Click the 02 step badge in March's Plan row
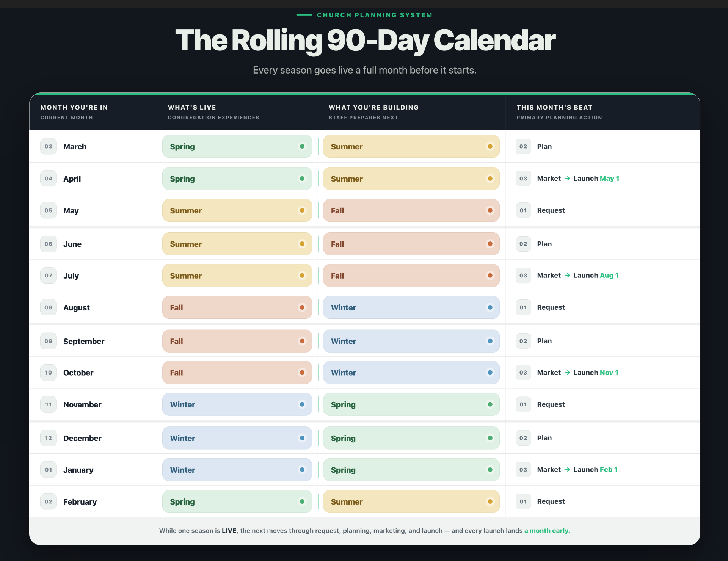The image size is (728, 561). (x=523, y=147)
